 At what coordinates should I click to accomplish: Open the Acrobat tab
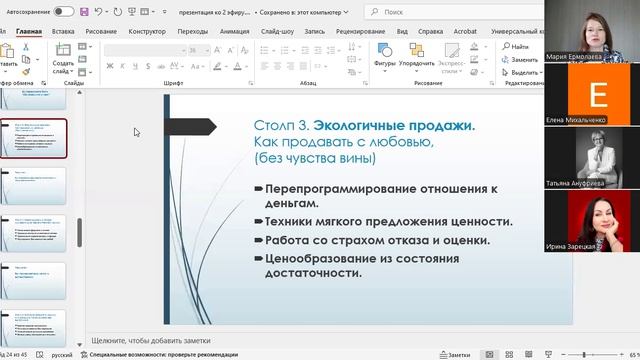(x=465, y=31)
